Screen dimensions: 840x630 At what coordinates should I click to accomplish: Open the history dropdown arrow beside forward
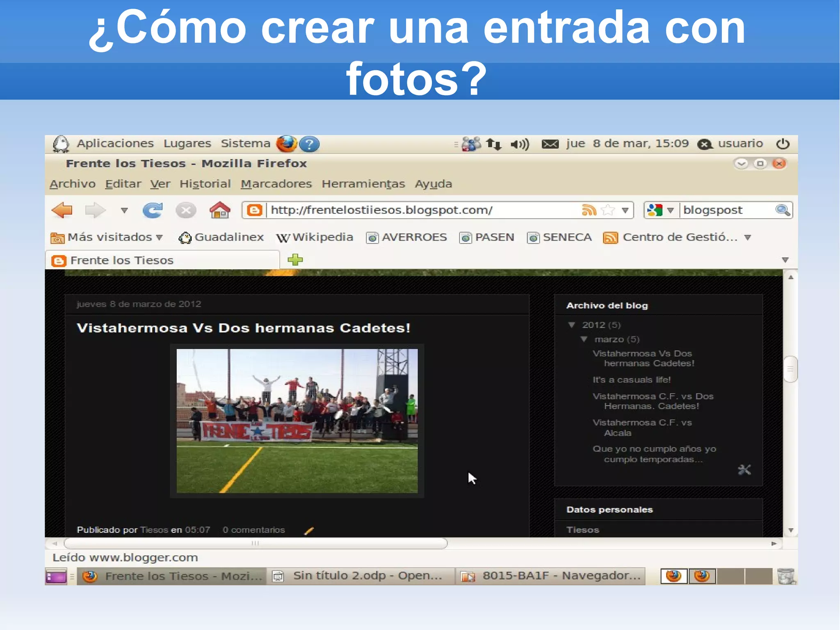[124, 211]
